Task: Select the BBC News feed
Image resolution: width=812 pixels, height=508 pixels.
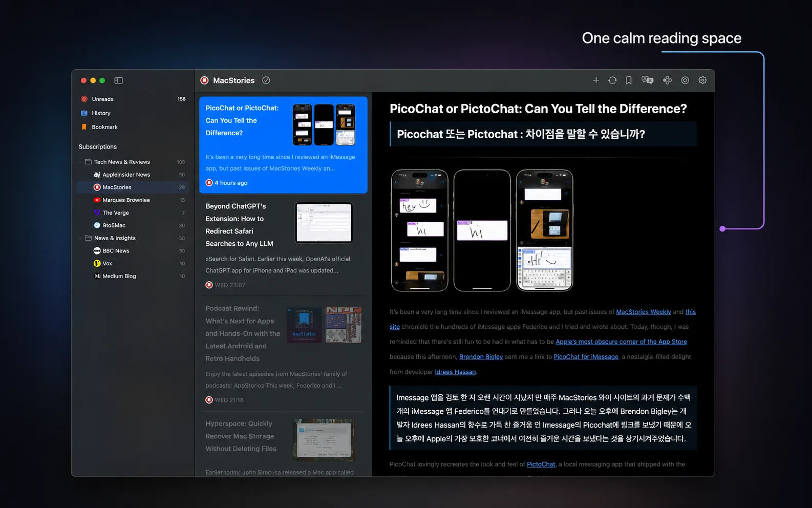Action: (133, 251)
